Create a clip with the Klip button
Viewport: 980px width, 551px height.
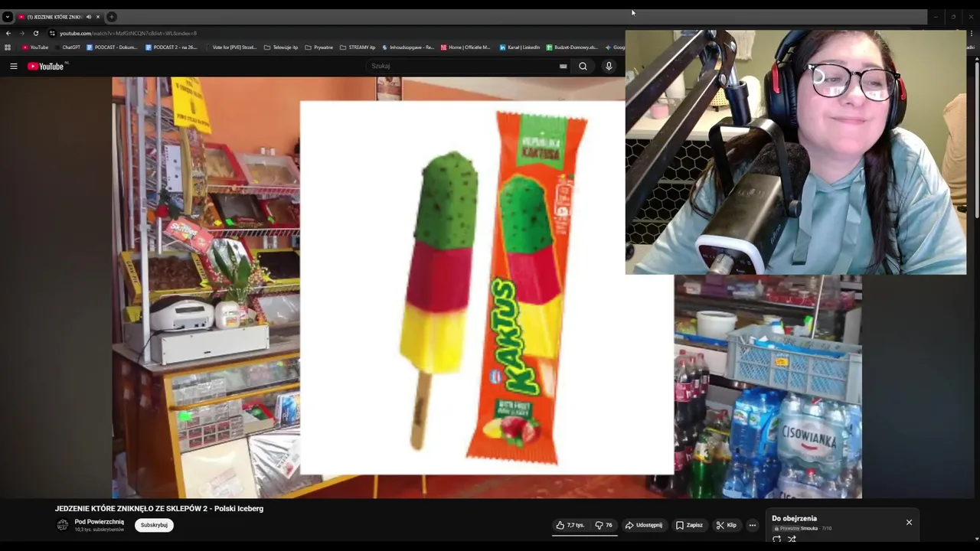726,525
